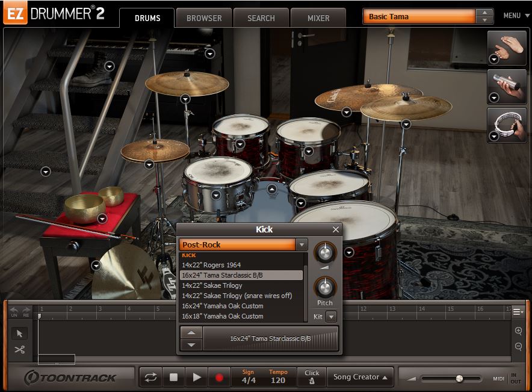Open the MENU dropdown
This screenshot has width=532, height=392.
pos(516,16)
